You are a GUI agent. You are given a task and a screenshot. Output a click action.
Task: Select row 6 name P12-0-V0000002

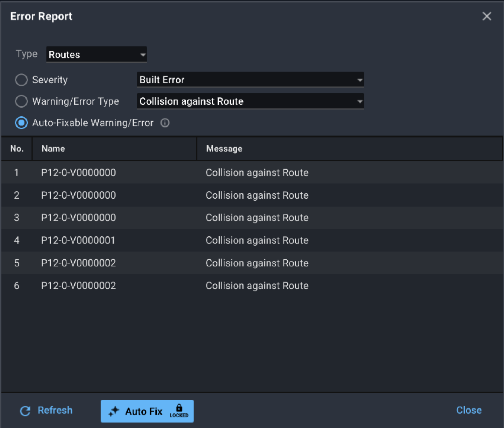click(x=79, y=286)
